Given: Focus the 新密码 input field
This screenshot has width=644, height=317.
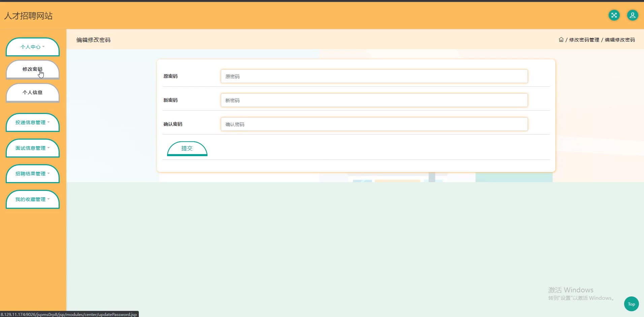Looking at the screenshot, I should 374,100.
